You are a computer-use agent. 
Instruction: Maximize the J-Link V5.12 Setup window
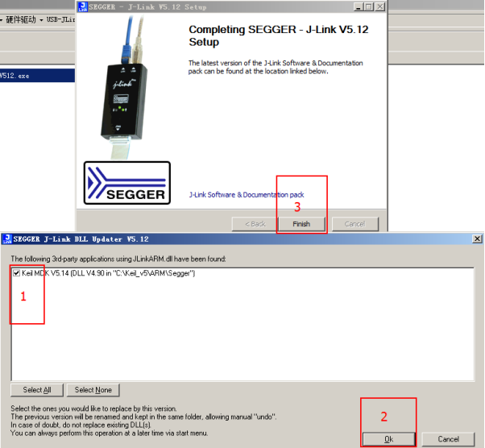point(369,6)
